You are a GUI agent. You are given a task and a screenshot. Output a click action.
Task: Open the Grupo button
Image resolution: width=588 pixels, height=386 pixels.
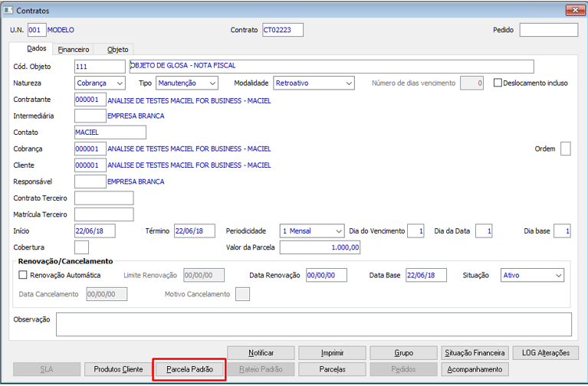pyautogui.click(x=403, y=353)
